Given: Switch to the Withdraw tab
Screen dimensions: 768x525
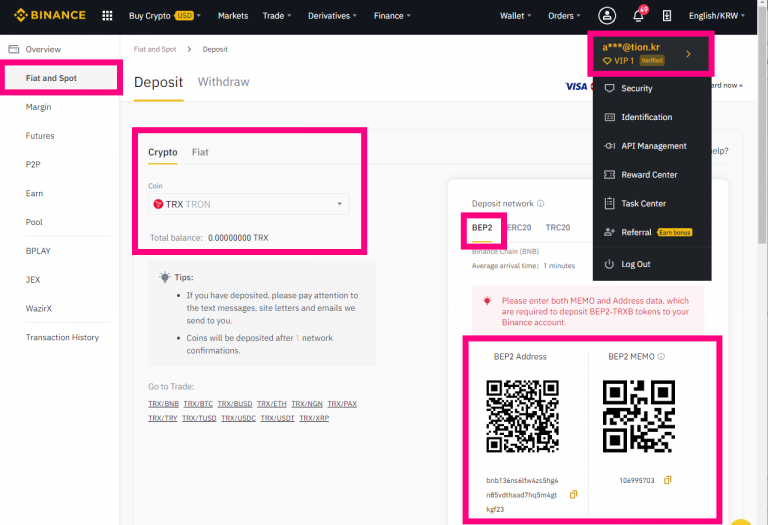Looking at the screenshot, I should click(224, 82).
